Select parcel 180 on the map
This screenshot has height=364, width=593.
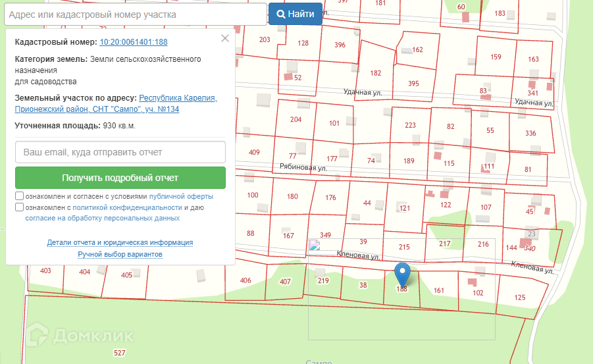coord(292,196)
